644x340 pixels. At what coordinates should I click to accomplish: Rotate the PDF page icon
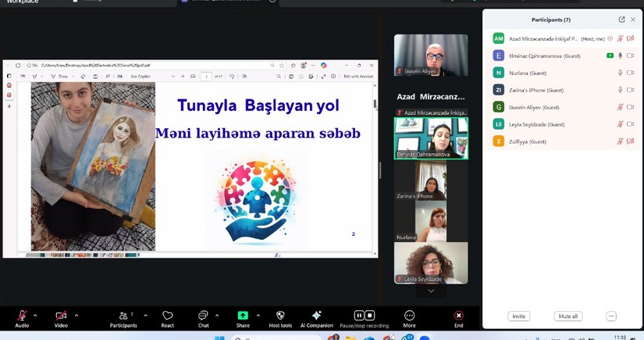pyautogui.click(x=232, y=77)
